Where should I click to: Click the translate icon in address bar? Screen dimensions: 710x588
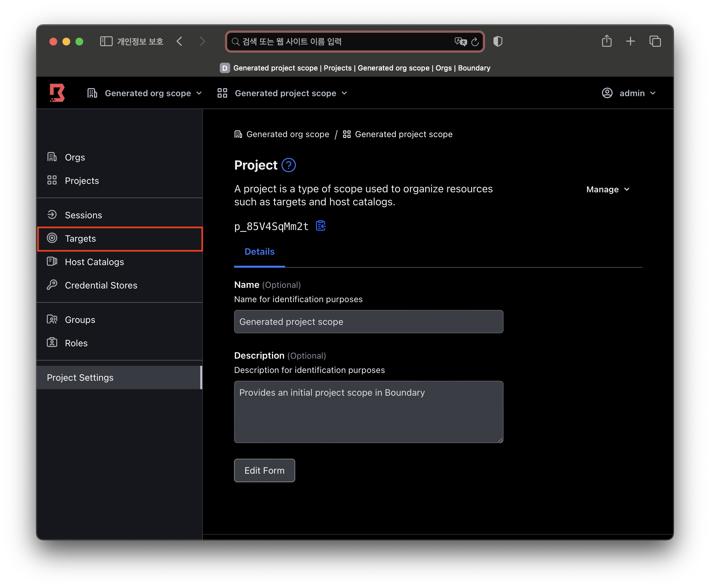pos(460,42)
